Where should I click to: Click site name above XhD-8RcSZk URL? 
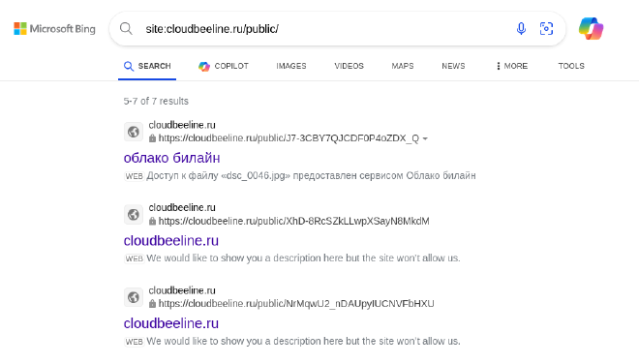click(182, 208)
